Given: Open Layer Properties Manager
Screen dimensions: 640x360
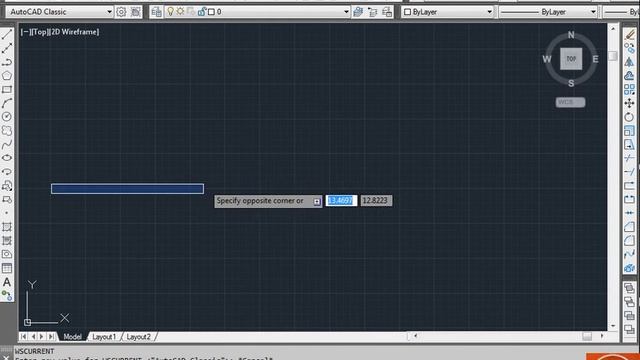Looking at the screenshot, I should click(156, 12).
